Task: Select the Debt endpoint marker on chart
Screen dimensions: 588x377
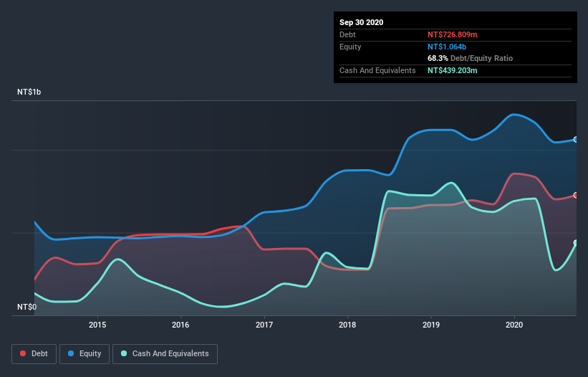Action: pos(576,195)
